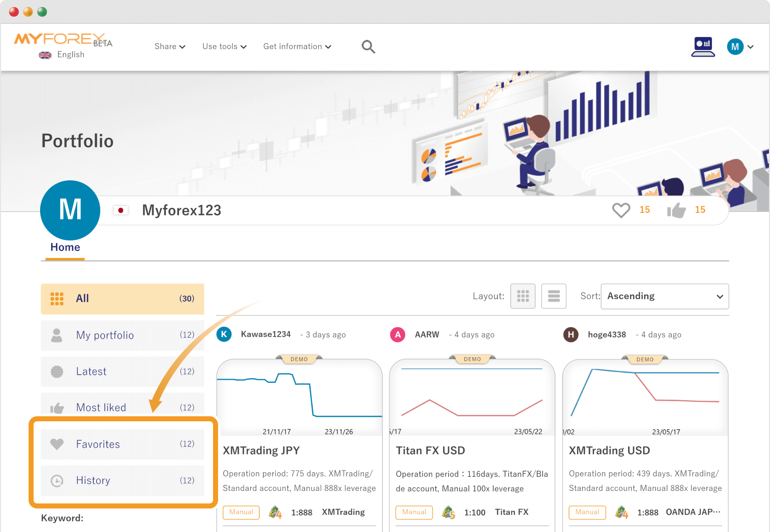Viewport: 770px width, 532px height.
Task: Click the badge icon beside Latest
Action: pyautogui.click(x=57, y=372)
